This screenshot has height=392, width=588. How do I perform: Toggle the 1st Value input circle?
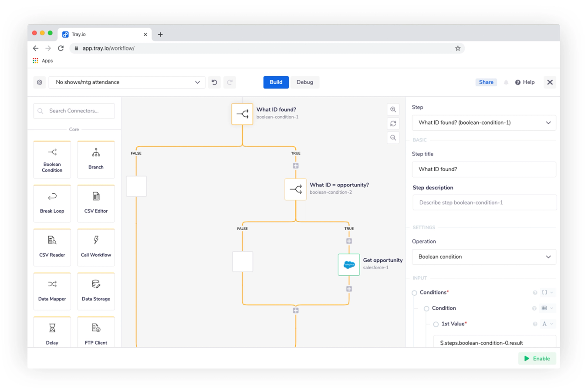[436, 324]
